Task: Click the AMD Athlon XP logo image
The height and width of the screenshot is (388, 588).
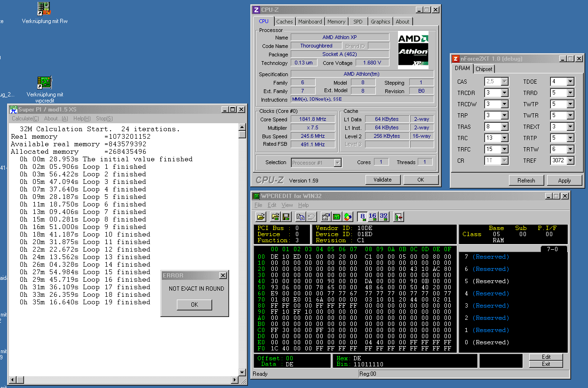Action: point(413,50)
